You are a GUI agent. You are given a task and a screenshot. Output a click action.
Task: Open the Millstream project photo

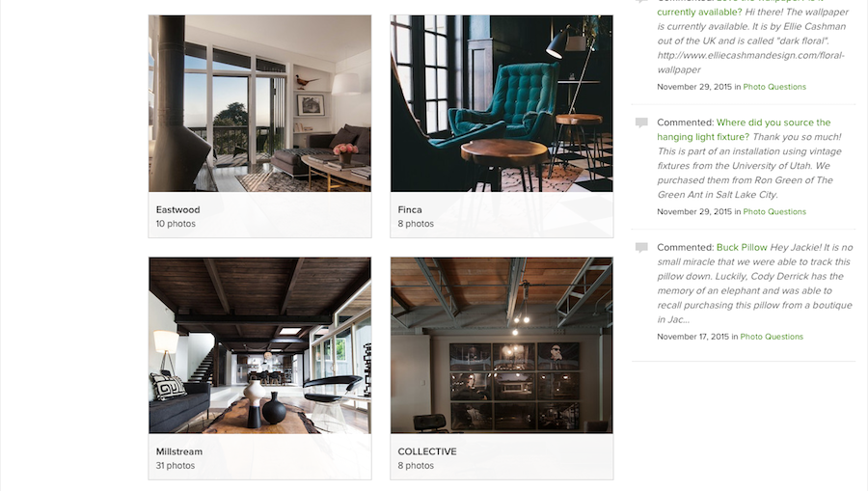pos(259,345)
